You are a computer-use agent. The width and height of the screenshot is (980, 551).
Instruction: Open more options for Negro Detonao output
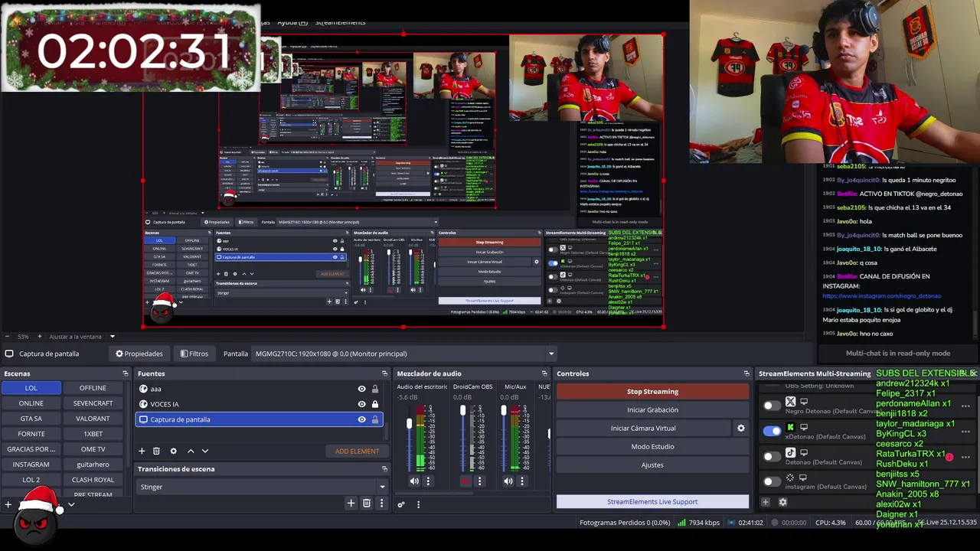pos(965,406)
